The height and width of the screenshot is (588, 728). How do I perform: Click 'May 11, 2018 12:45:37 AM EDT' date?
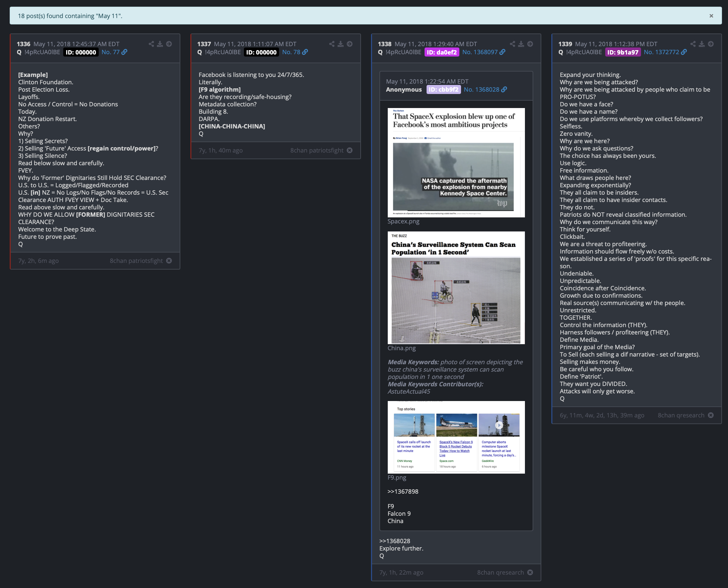click(76, 44)
